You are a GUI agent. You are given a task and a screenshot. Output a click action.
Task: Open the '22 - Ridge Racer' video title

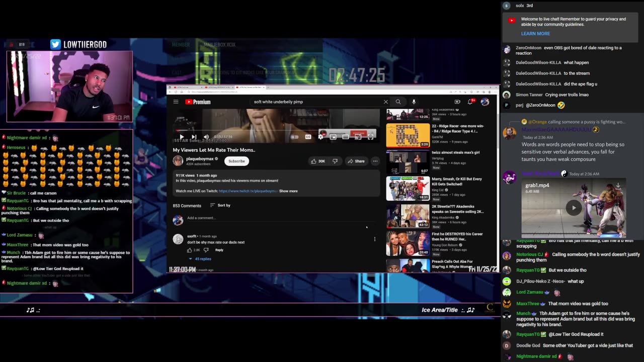click(x=458, y=128)
